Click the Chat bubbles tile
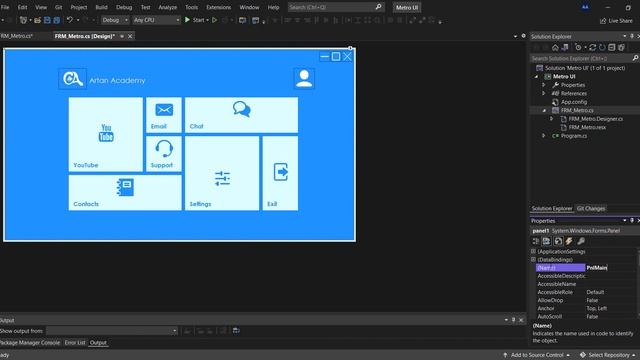The width and height of the screenshot is (640, 360). (241, 115)
